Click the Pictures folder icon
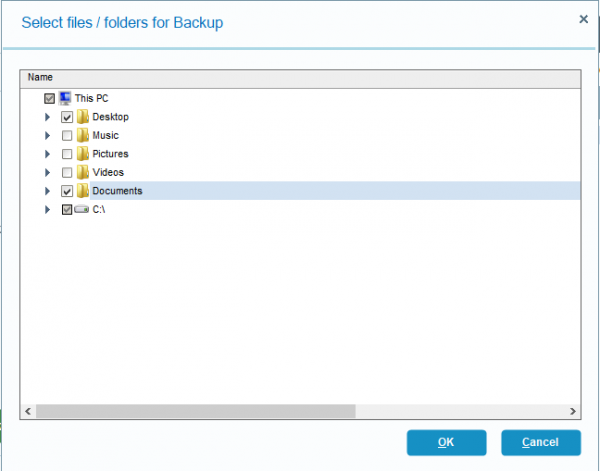Image resolution: width=600 pixels, height=471 pixels. pos(83,154)
